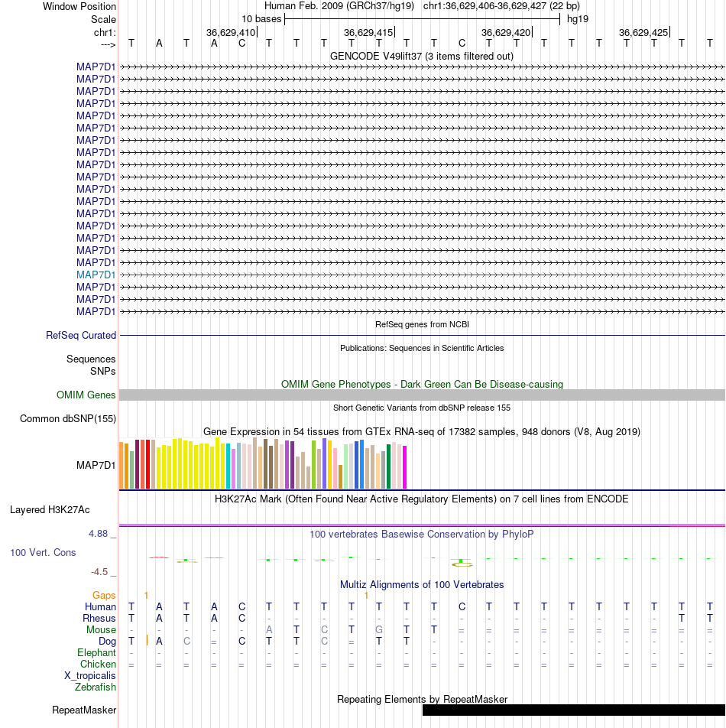Select the Rhesus alignment row label
Image resolution: width=726 pixels, height=728 pixels.
pyautogui.click(x=99, y=619)
